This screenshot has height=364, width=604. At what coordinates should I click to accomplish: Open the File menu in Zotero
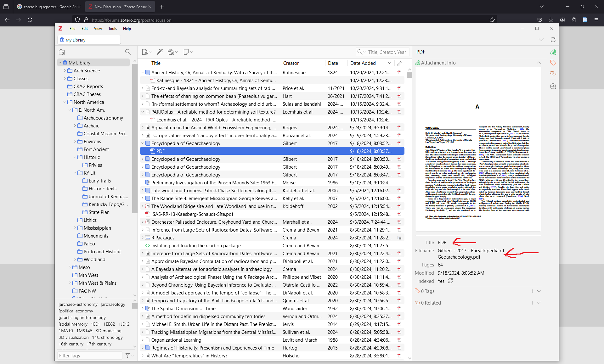coord(72,29)
